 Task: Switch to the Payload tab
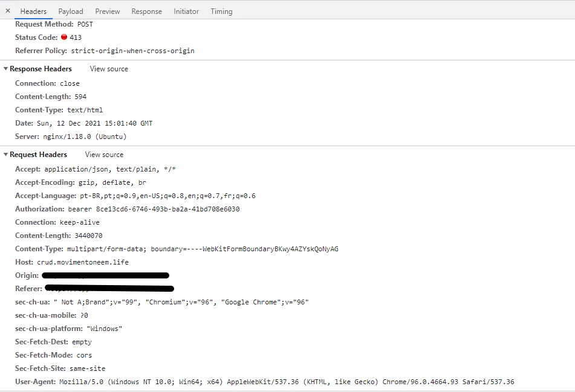[x=71, y=11]
